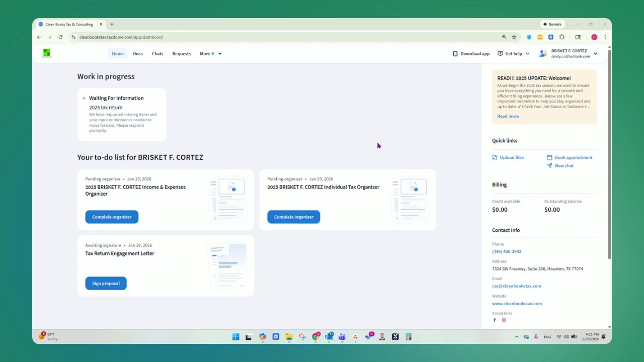Viewport: 644px width, 362px height.
Task: Click Sign proposal button
Action: pos(106,283)
